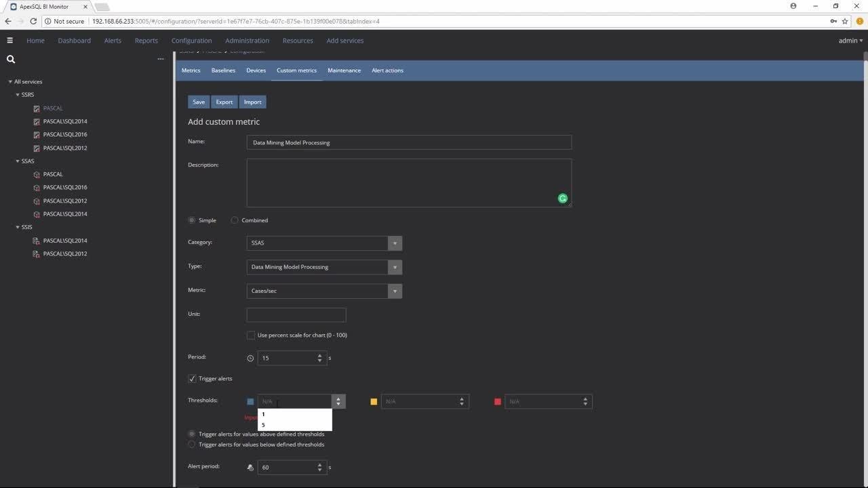
Task: Bookmark this page with the star icon
Action: coord(845,21)
